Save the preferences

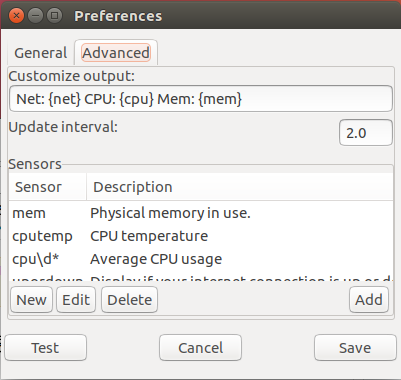click(x=355, y=348)
